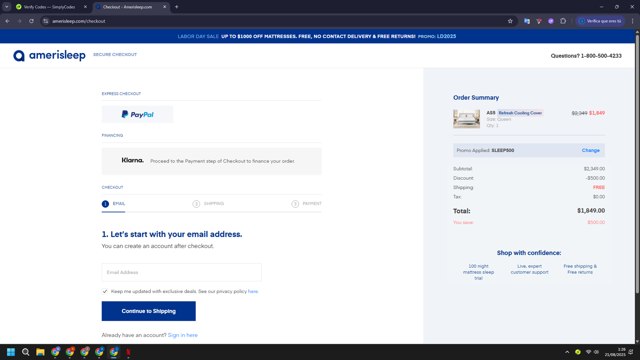Click the Subtotal value $2,349.00
Viewport: 640px width, 360px height.
coord(594,169)
